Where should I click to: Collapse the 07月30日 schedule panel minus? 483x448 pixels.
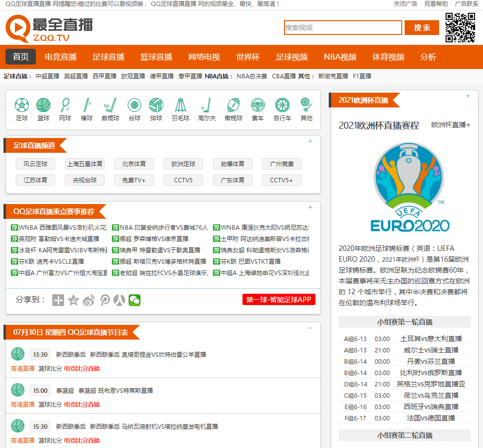point(310,328)
